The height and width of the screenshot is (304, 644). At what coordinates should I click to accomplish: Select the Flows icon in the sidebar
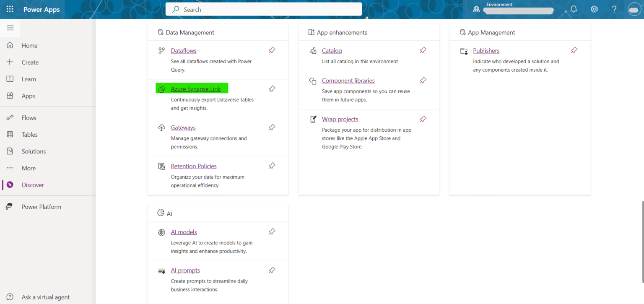point(10,117)
